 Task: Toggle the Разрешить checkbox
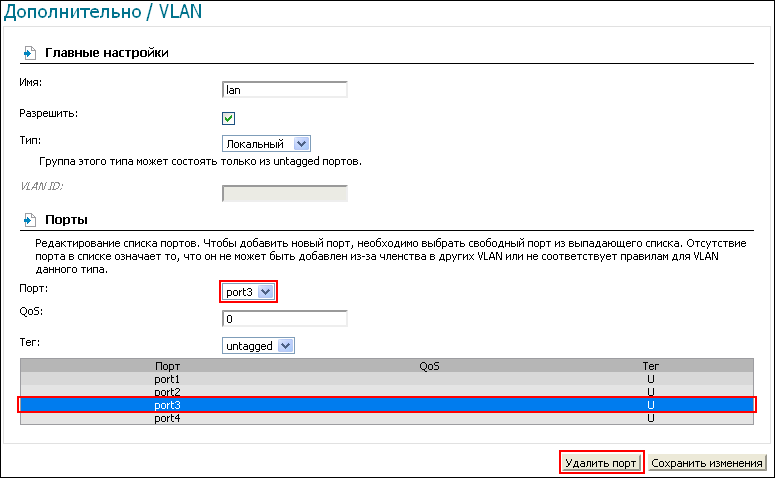click(228, 118)
